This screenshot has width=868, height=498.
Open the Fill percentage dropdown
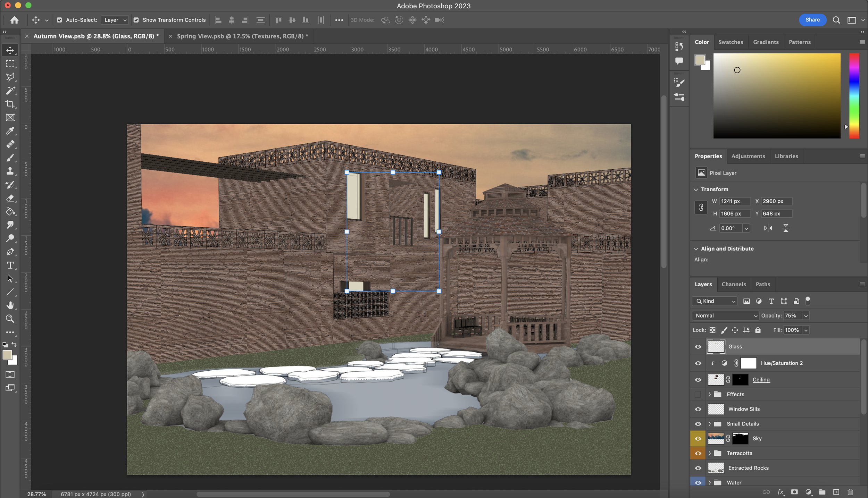pyautogui.click(x=806, y=330)
